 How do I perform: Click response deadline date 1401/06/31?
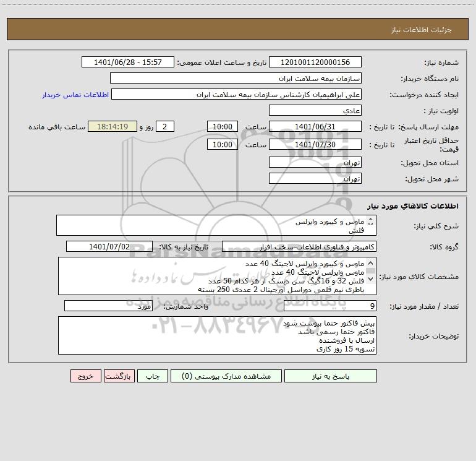315,126
